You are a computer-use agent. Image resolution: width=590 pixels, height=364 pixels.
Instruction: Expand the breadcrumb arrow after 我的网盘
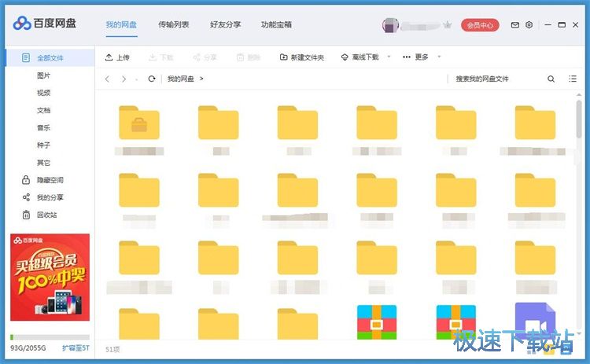(x=201, y=79)
